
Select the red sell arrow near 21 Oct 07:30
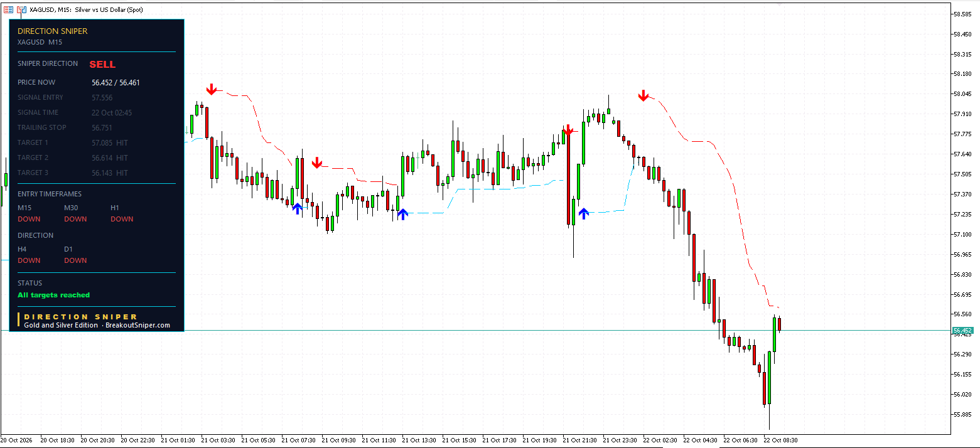[x=317, y=163]
